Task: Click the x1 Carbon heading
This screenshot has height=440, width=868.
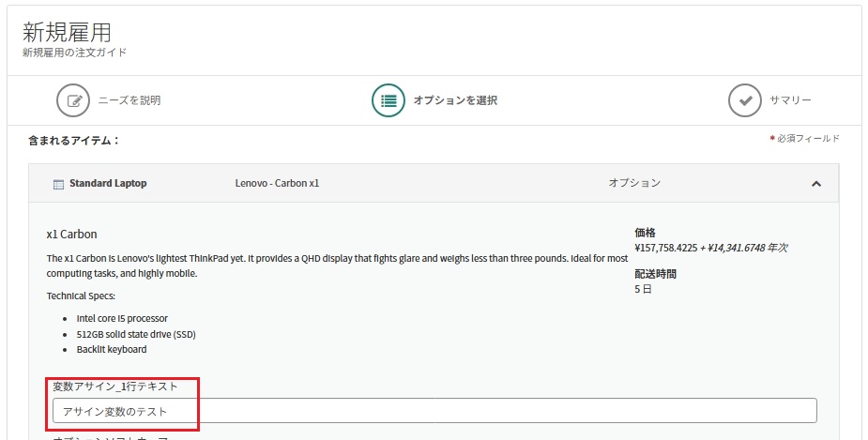Action: 72,235
